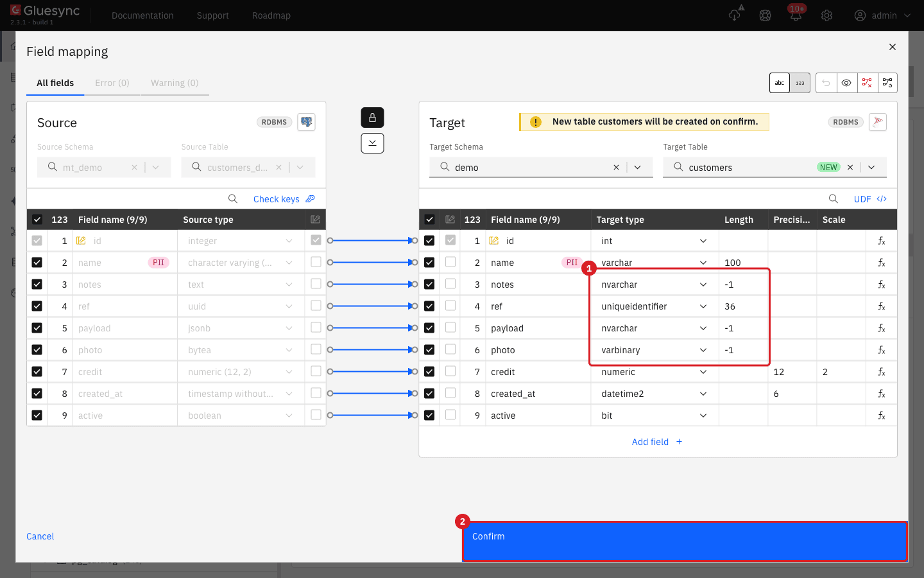
Task: Click the undo arrow toolbar button
Action: 826,83
